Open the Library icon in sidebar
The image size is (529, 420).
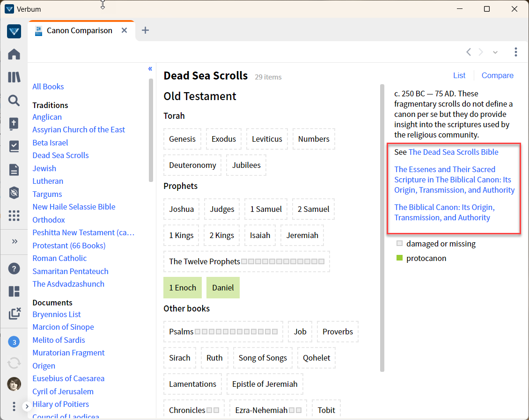click(14, 77)
